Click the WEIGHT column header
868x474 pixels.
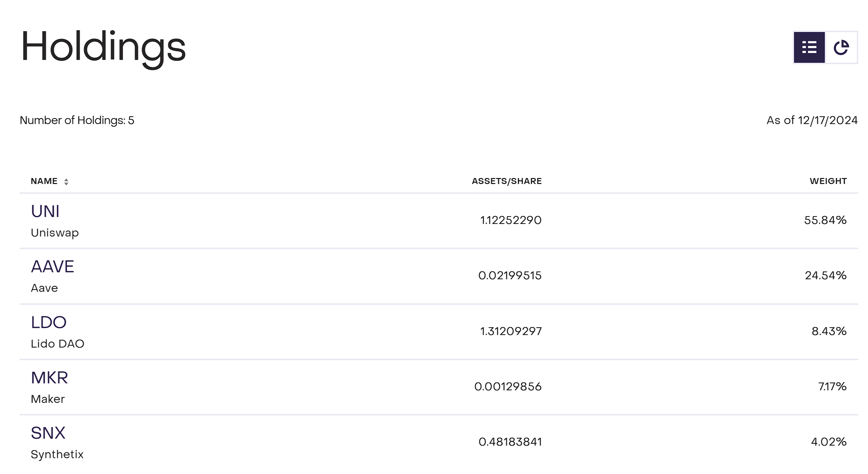pyautogui.click(x=828, y=181)
